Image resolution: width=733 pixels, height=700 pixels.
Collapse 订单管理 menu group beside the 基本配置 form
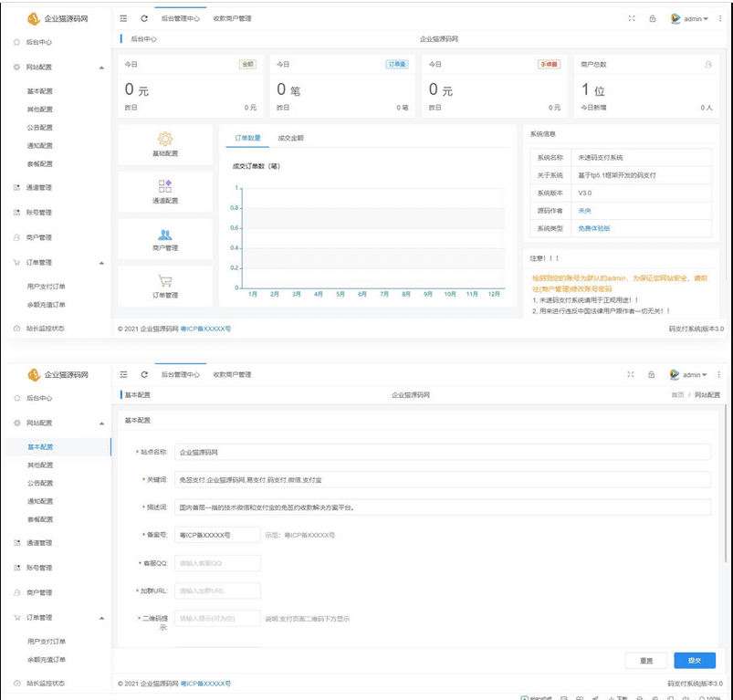pos(101,618)
